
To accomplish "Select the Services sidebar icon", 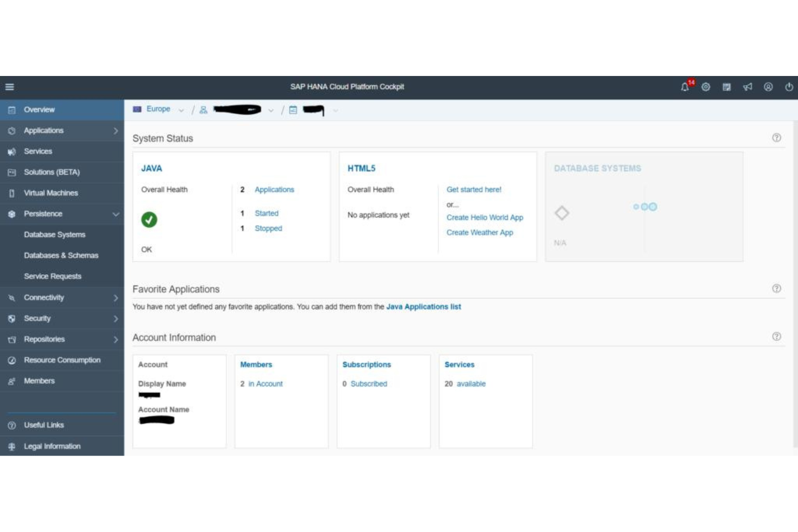I will click(11, 151).
